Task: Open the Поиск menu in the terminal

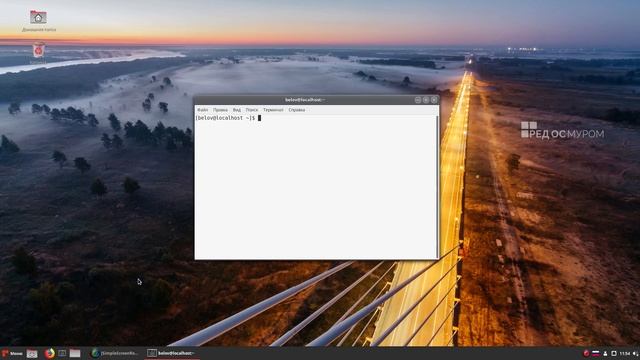Action: [x=252, y=110]
